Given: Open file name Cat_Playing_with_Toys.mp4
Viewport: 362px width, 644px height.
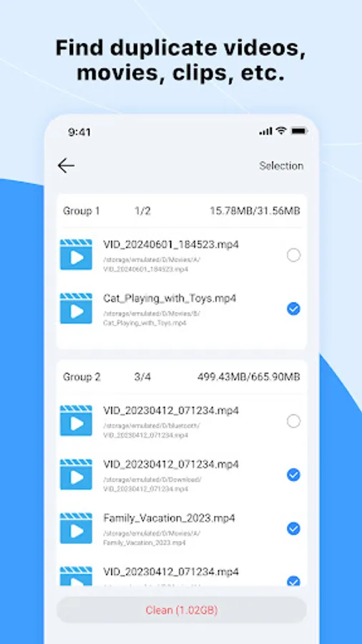Looking at the screenshot, I should [170, 298].
